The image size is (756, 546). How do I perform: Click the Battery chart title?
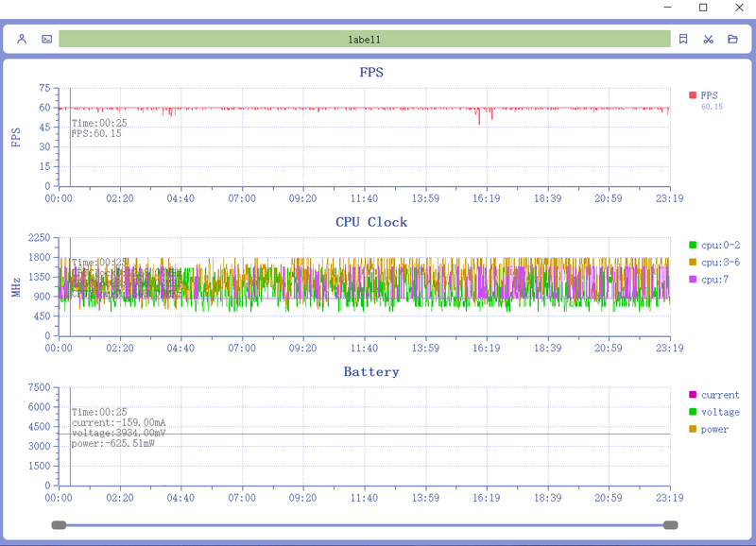[x=371, y=372]
